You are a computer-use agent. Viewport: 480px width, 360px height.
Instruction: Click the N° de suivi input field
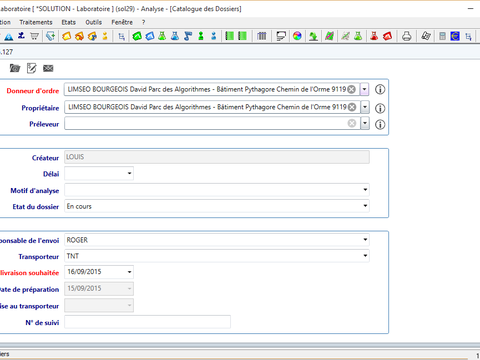(147, 322)
